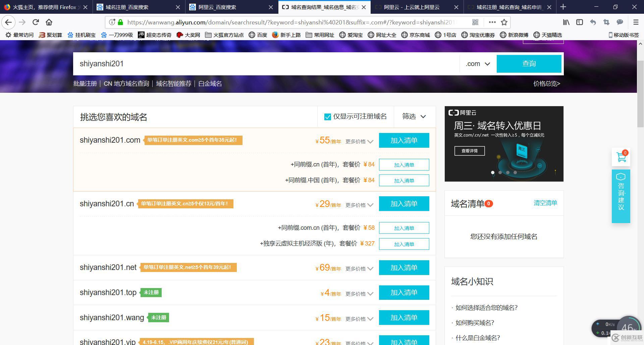Click the shopping cart icon

click(x=621, y=157)
